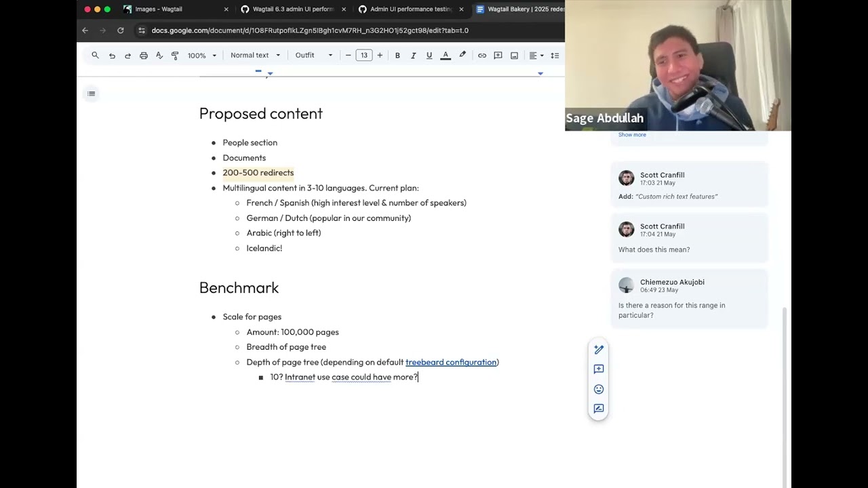Viewport: 868px width, 488px height.
Task: Switch to Images - Wagtail tab
Action: pos(175,9)
